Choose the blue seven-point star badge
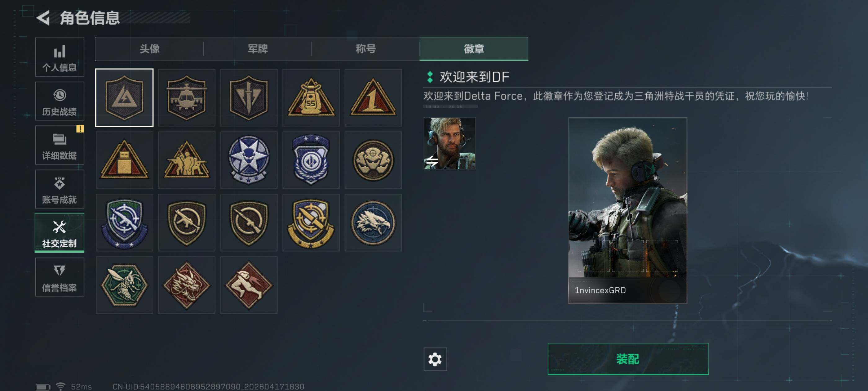 click(x=249, y=160)
